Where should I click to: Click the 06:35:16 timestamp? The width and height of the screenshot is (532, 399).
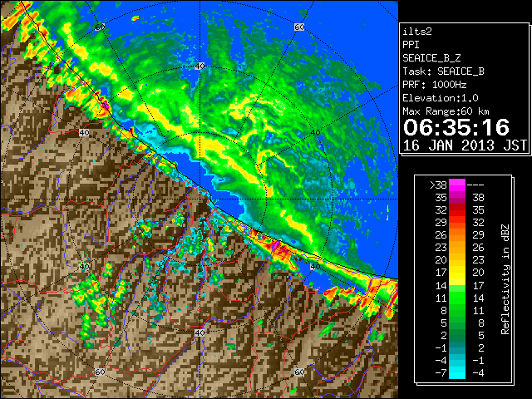coord(456,127)
